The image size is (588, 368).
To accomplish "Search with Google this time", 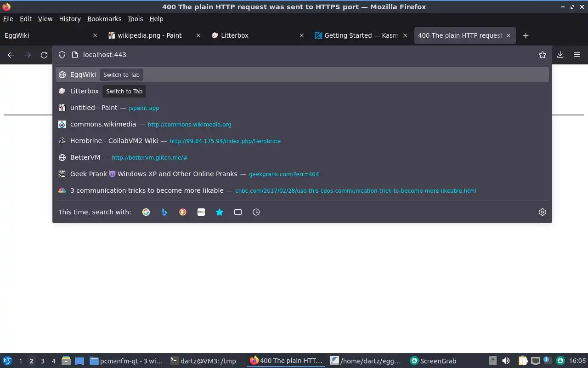I will pyautogui.click(x=146, y=212).
